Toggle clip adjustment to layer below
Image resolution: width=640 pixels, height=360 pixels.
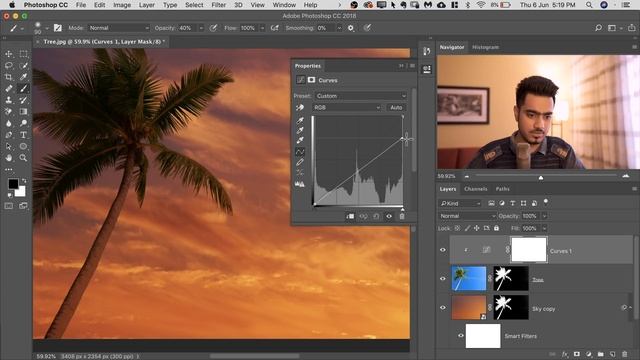coord(350,216)
